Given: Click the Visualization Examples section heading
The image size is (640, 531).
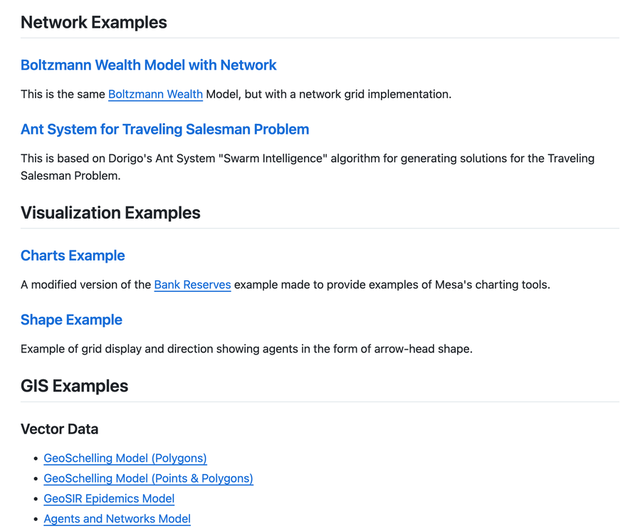Looking at the screenshot, I should 110,212.
